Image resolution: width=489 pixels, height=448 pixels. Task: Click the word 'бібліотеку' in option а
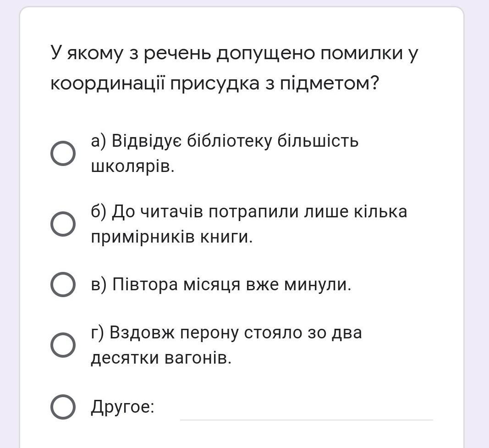pyautogui.click(x=230, y=141)
